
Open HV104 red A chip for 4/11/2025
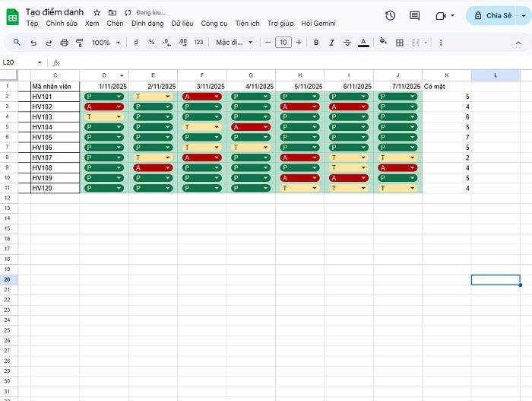tap(251, 127)
